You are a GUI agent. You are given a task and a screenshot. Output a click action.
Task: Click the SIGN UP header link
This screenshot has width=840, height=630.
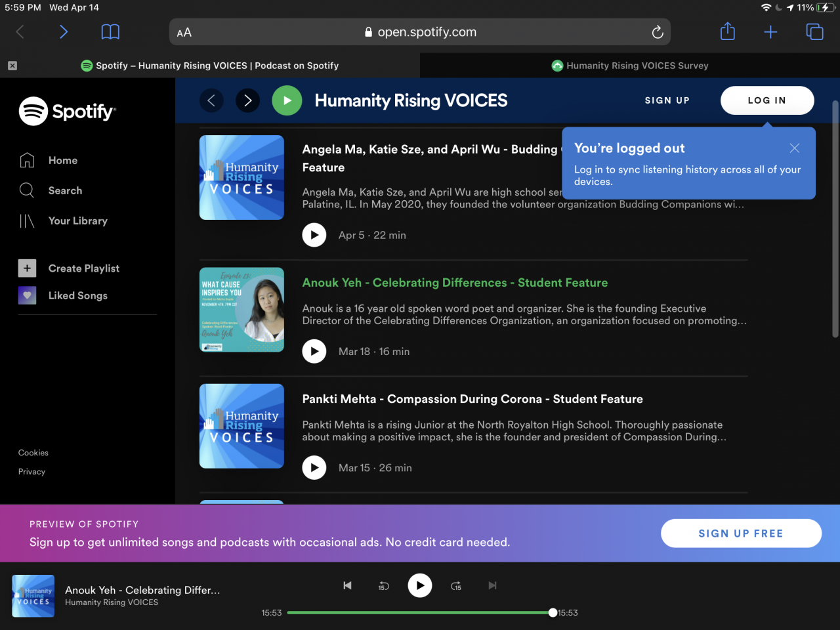pos(667,100)
